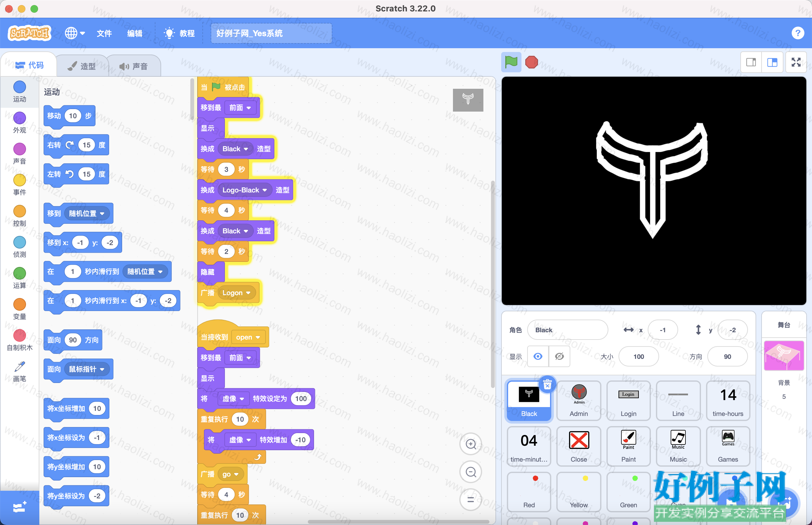
Task: Open 虚像 dropdown in 特效设定为 block
Action: point(233,399)
